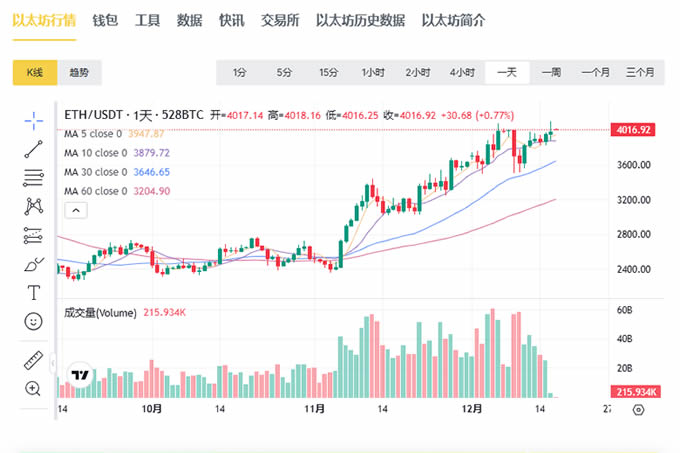
Task: Select the 15分 time interval
Action: pyautogui.click(x=328, y=72)
